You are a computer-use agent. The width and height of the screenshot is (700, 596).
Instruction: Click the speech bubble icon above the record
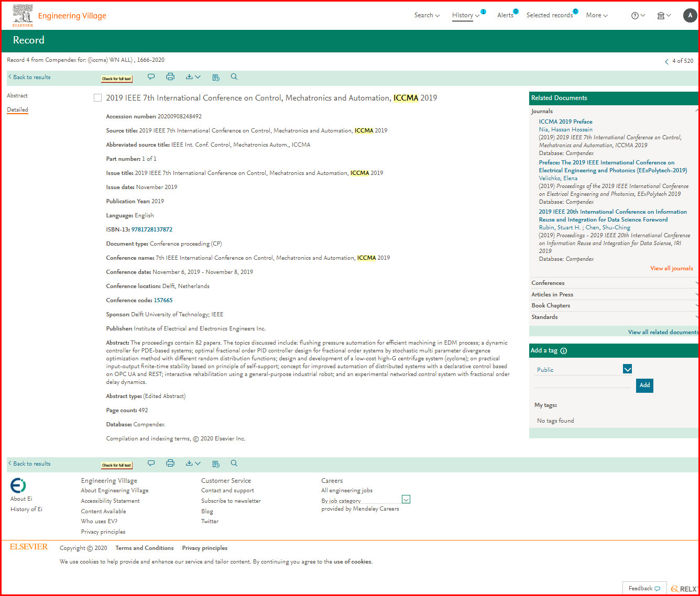[x=151, y=77]
